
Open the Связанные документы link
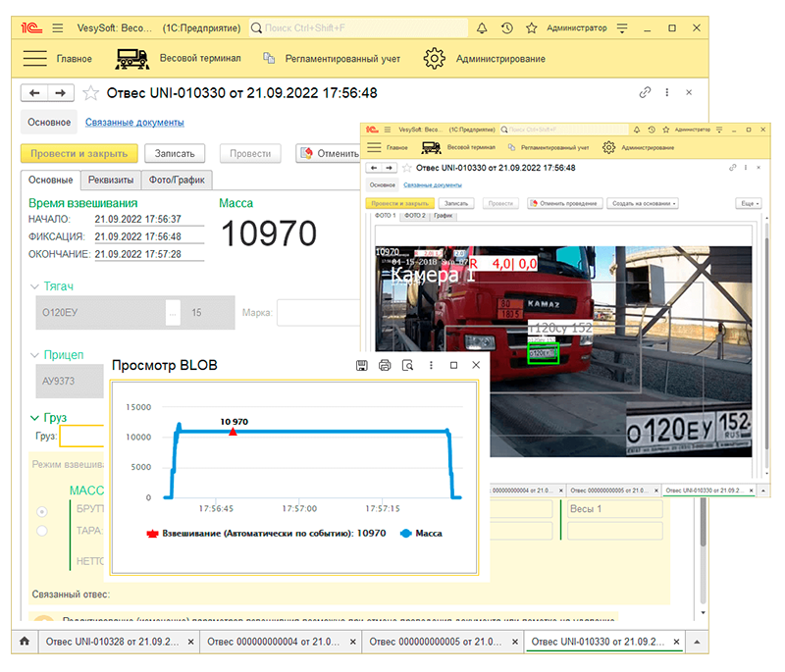(x=134, y=123)
